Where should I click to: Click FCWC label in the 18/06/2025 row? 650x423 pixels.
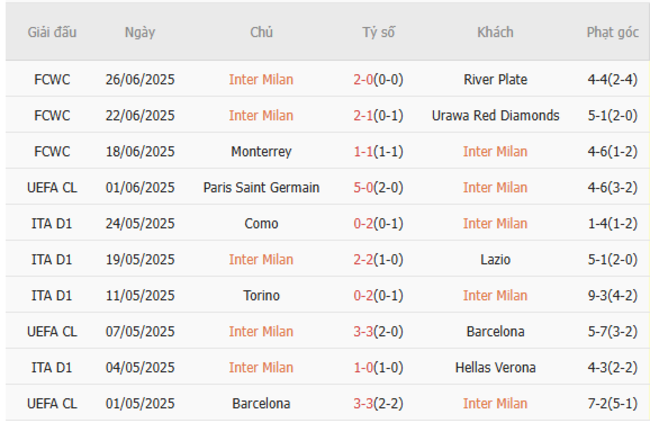(51, 151)
